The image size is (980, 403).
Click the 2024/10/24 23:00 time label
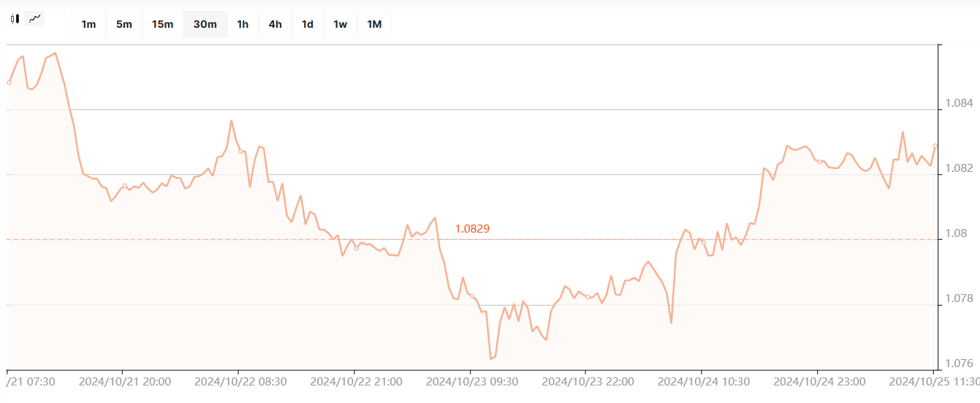coord(820,381)
